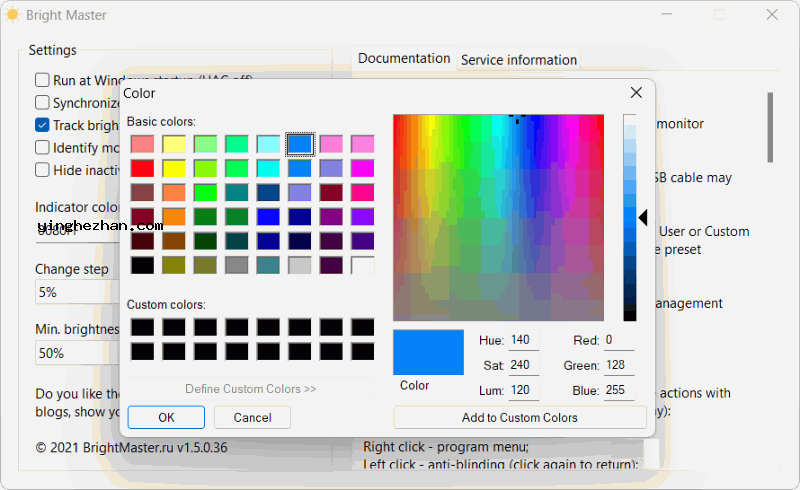Close the Color dialog with X
The width and height of the screenshot is (800, 490).
point(636,93)
